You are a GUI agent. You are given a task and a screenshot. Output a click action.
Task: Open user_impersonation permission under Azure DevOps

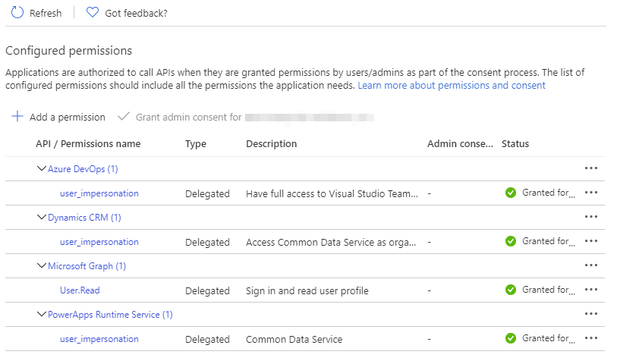(x=99, y=193)
